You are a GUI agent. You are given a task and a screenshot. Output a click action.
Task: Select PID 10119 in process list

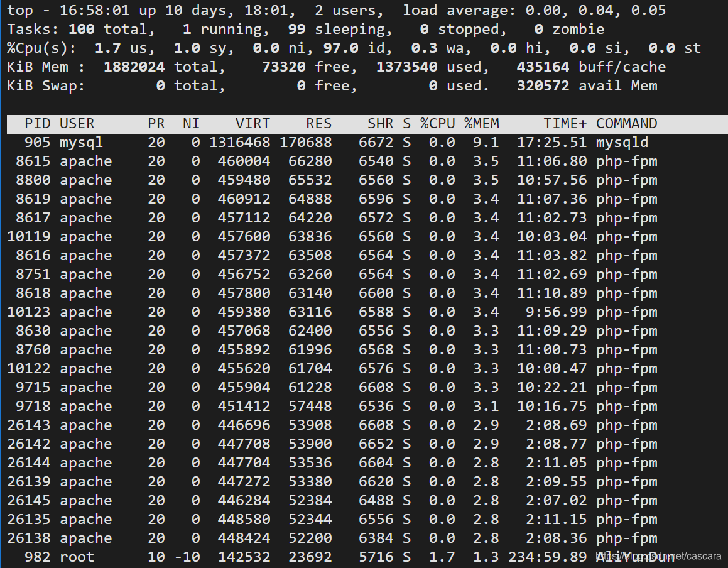point(29,236)
